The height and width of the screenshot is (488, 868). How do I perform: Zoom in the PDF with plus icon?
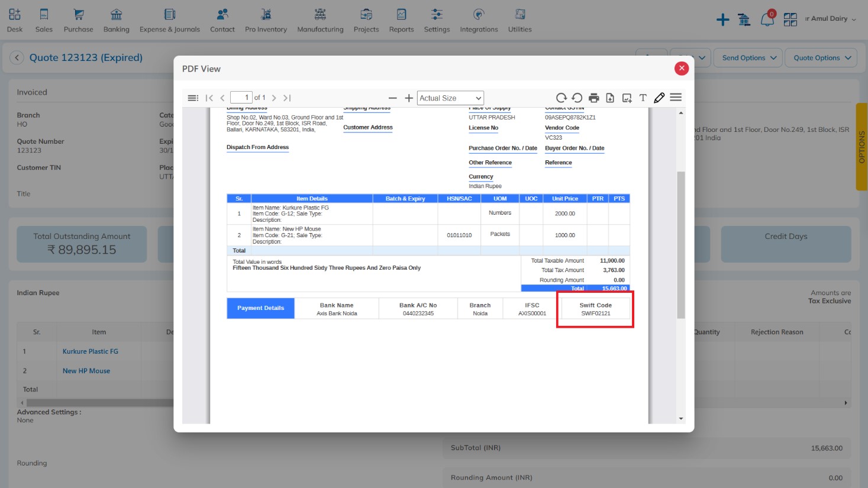(409, 98)
